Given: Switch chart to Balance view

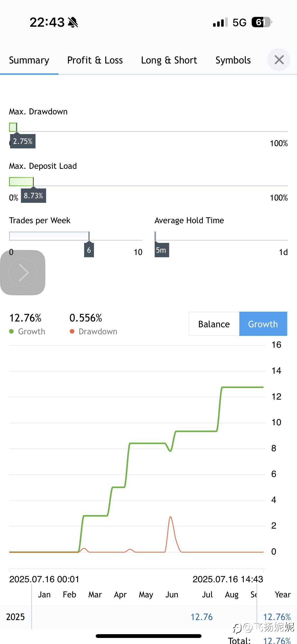Looking at the screenshot, I should [x=214, y=324].
